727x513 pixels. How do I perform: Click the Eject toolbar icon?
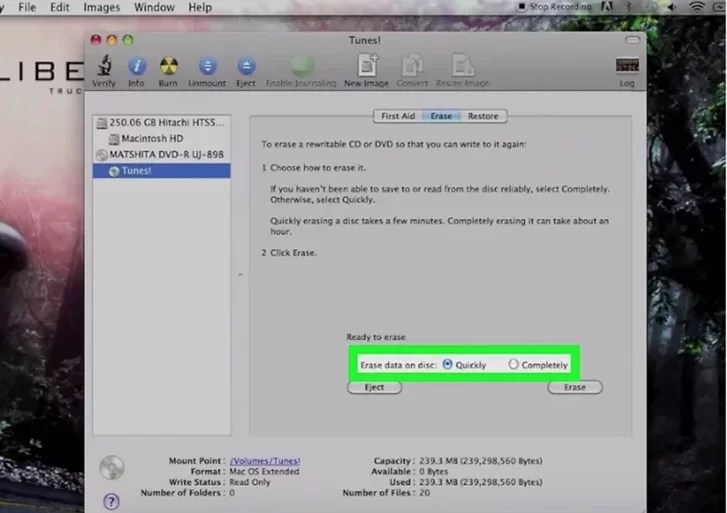pos(246,66)
